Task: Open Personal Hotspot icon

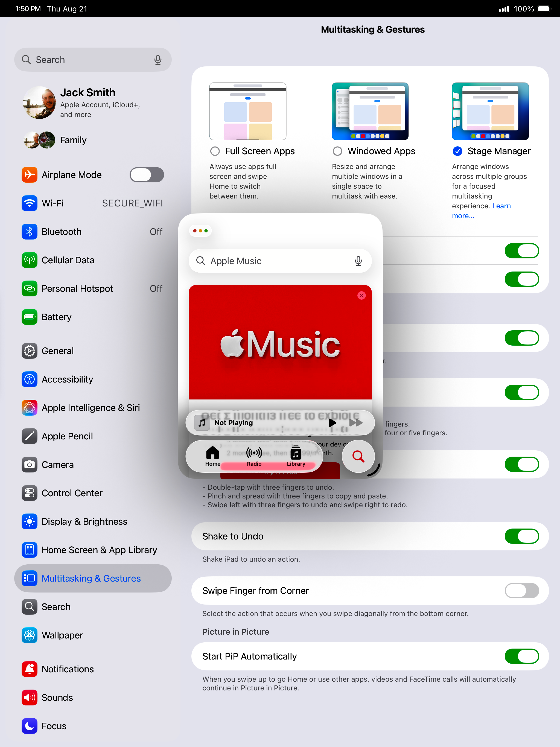Action: [29, 289]
